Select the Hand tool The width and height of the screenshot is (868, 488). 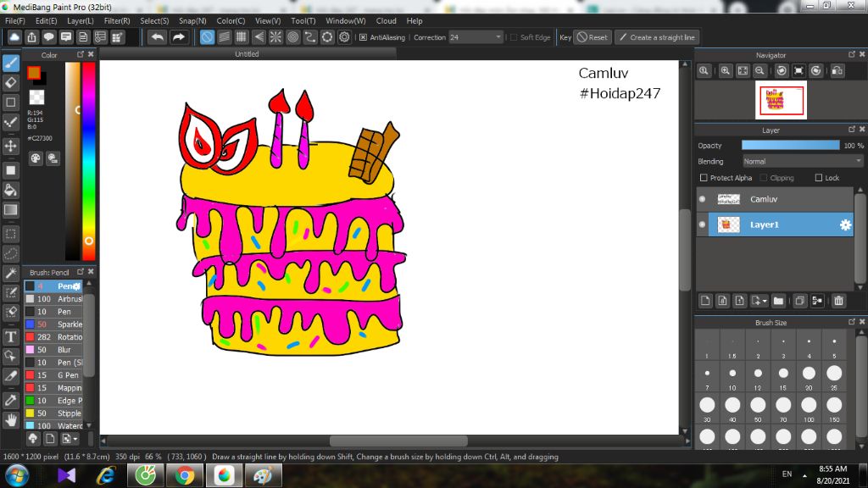[x=10, y=420]
